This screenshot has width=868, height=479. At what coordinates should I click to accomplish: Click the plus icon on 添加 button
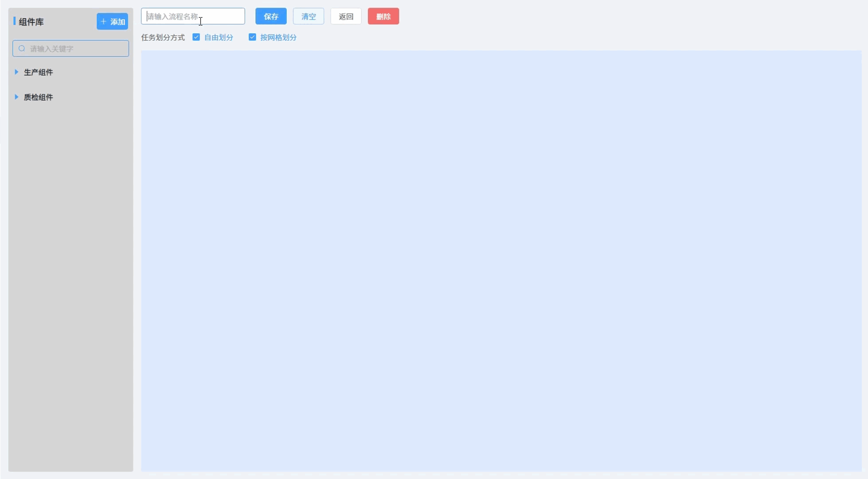point(103,21)
